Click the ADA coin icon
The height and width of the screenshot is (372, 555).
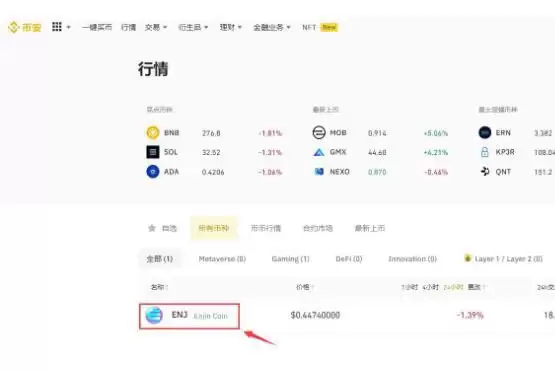point(153,172)
